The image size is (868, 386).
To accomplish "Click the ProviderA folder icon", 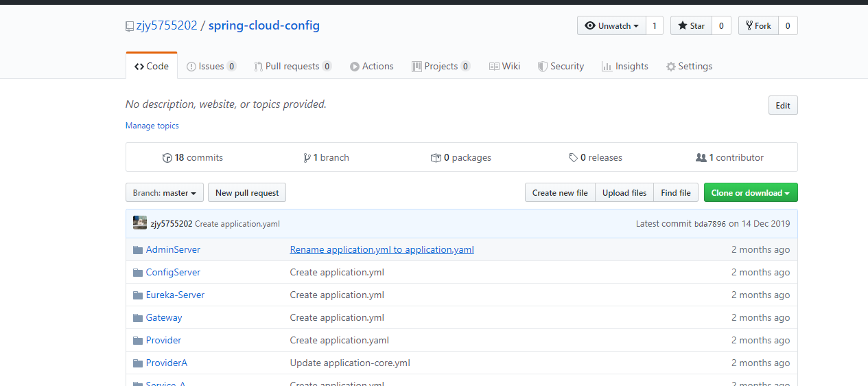I will (x=138, y=363).
